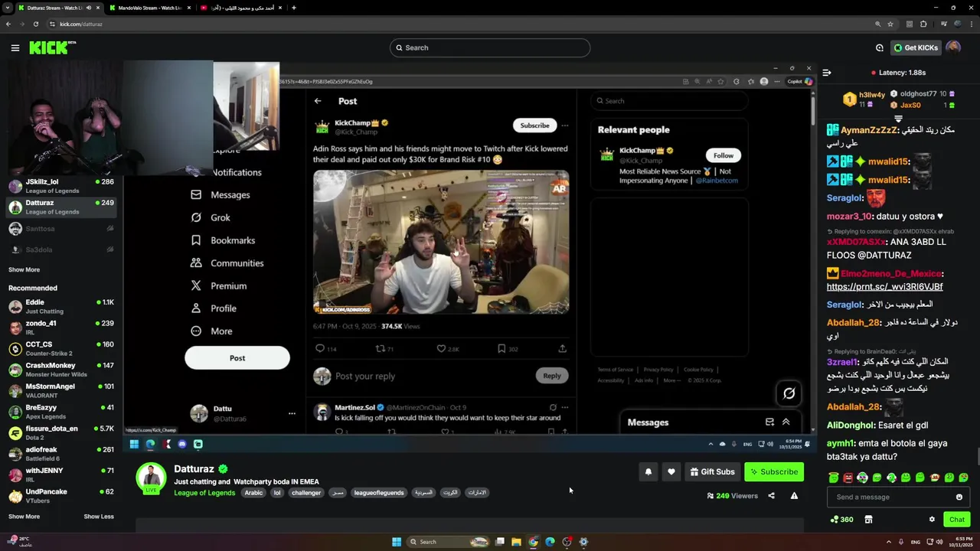Collapse the chat panel arrow icon

(827, 73)
